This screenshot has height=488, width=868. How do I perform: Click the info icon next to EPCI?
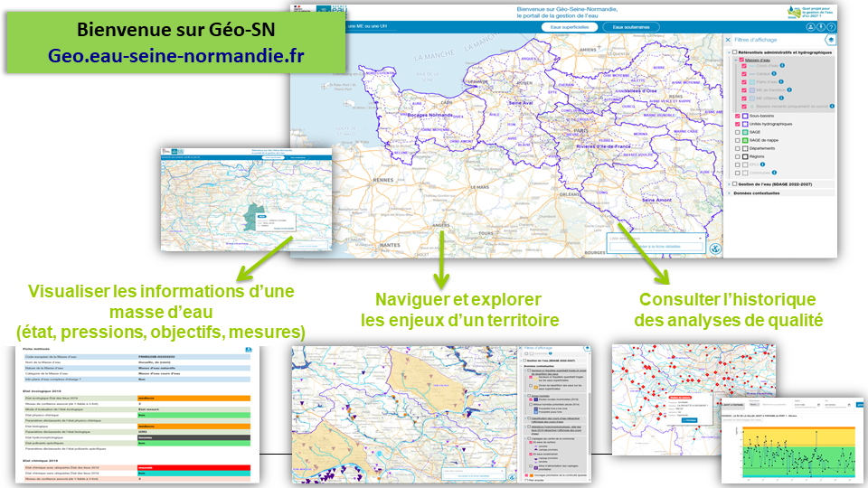tap(762, 164)
